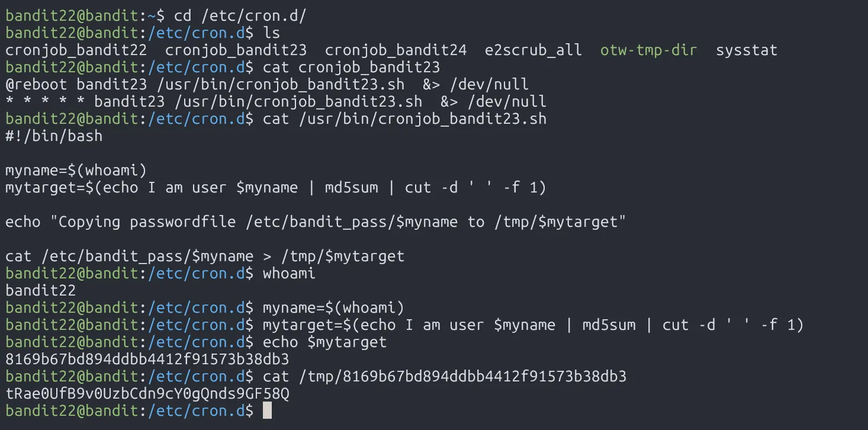Screen dimensions: 868x430
Task: Click the "cd /etc/cron.d/" command on the first line
Action: pyautogui.click(x=241, y=15)
